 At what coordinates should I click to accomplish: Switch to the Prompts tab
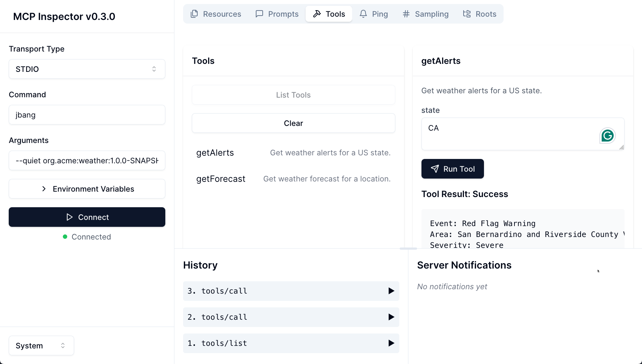pyautogui.click(x=277, y=14)
